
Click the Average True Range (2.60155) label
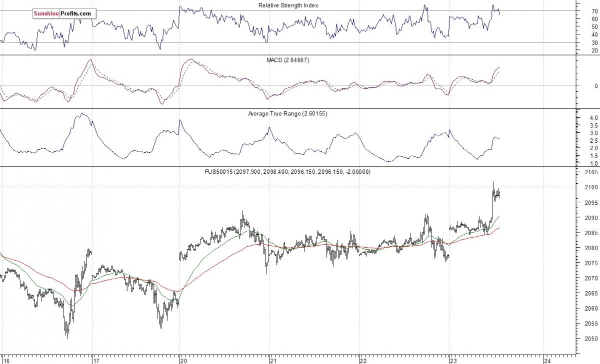click(288, 114)
